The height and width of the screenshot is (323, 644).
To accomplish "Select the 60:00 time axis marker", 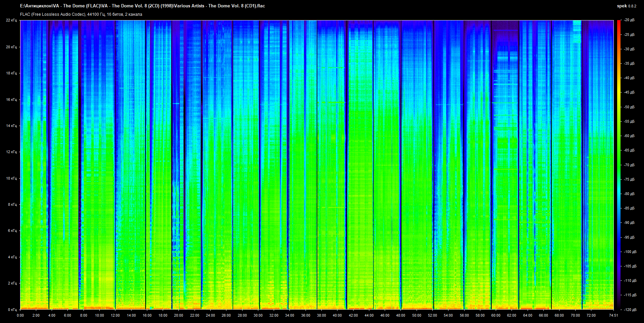I will (496, 315).
